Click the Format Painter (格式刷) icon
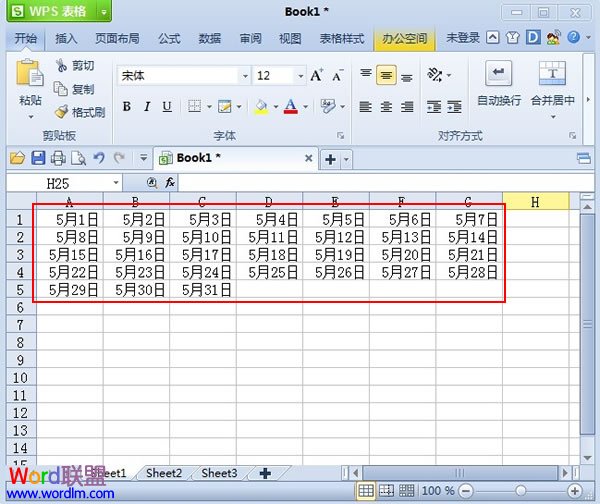The height and width of the screenshot is (504, 600). pyautogui.click(x=61, y=112)
